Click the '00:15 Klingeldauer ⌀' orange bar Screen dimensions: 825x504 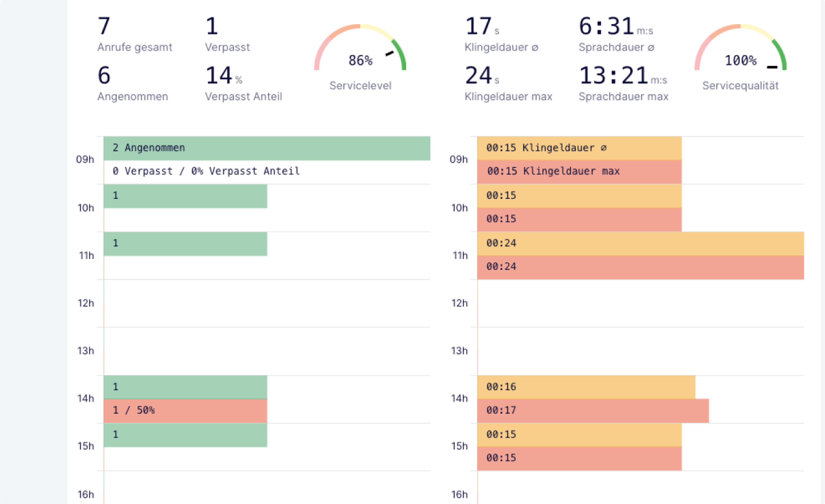(x=579, y=148)
